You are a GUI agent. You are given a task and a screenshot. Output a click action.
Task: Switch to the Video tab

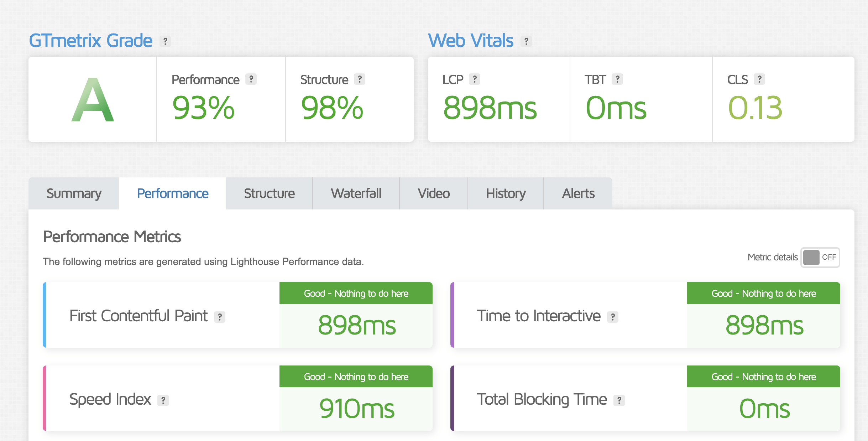(x=434, y=193)
